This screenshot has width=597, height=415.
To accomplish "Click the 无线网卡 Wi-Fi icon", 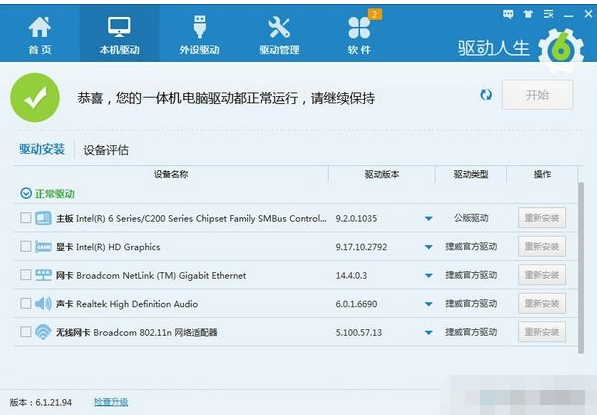I will tap(43, 332).
